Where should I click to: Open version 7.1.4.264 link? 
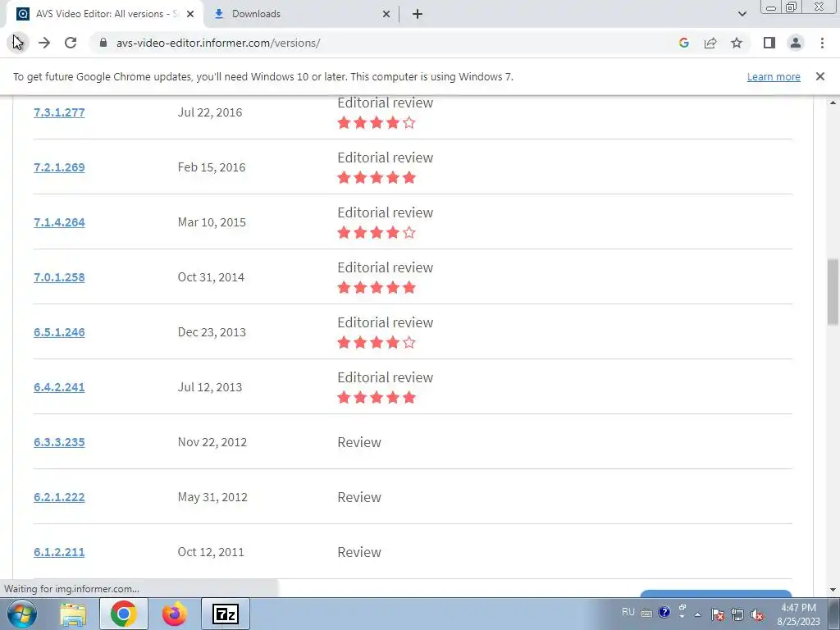click(59, 221)
